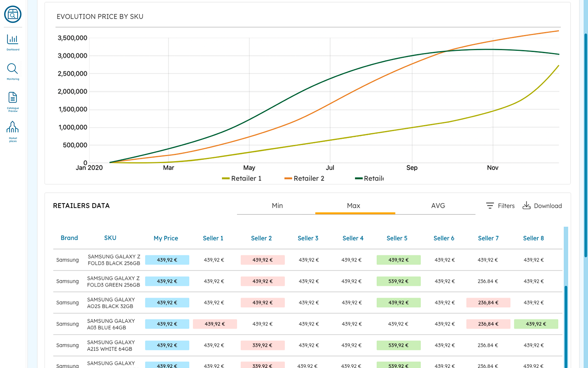Select SAMSUNG GALAXY Z FOLD3 BLACK 256GB row

click(x=308, y=260)
